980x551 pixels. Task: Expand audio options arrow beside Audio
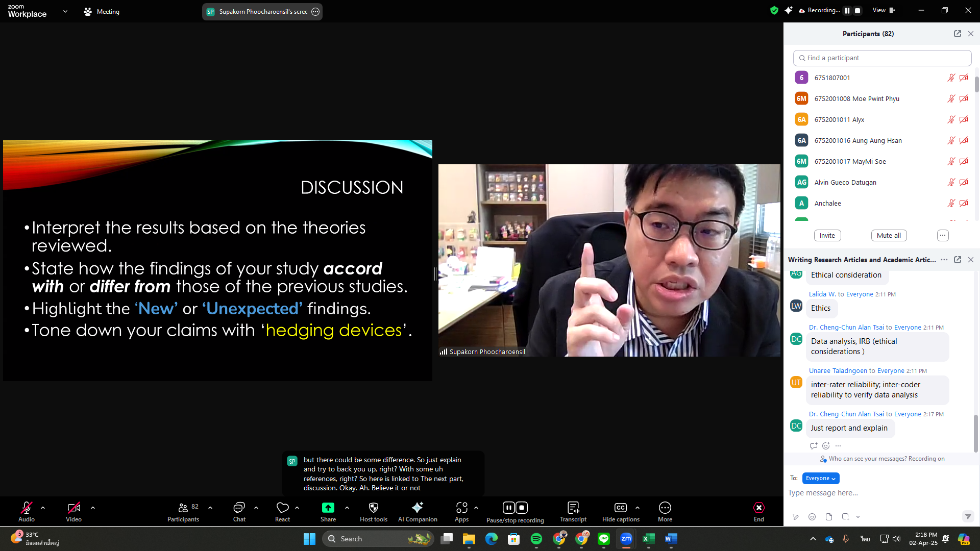(x=43, y=508)
